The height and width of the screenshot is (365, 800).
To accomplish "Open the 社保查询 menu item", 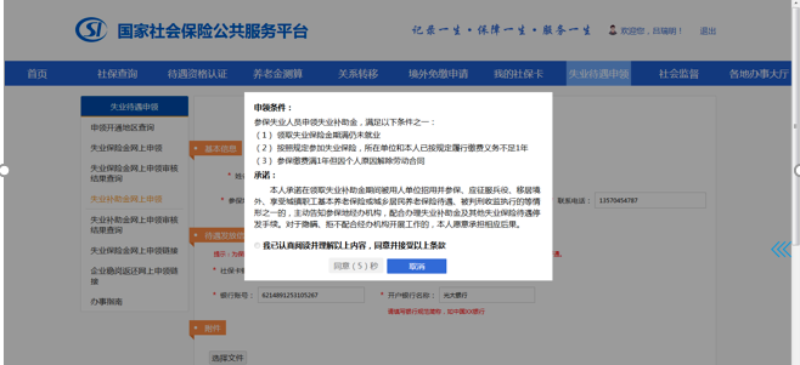I will pos(117,74).
